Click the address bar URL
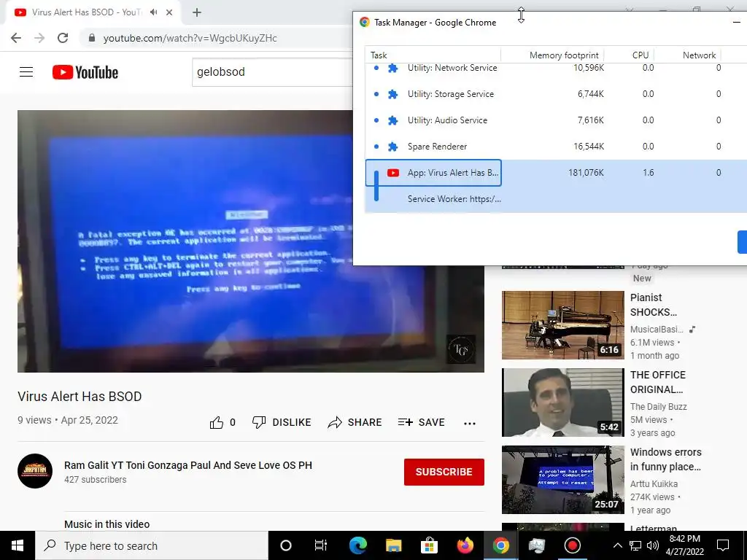 [190, 38]
